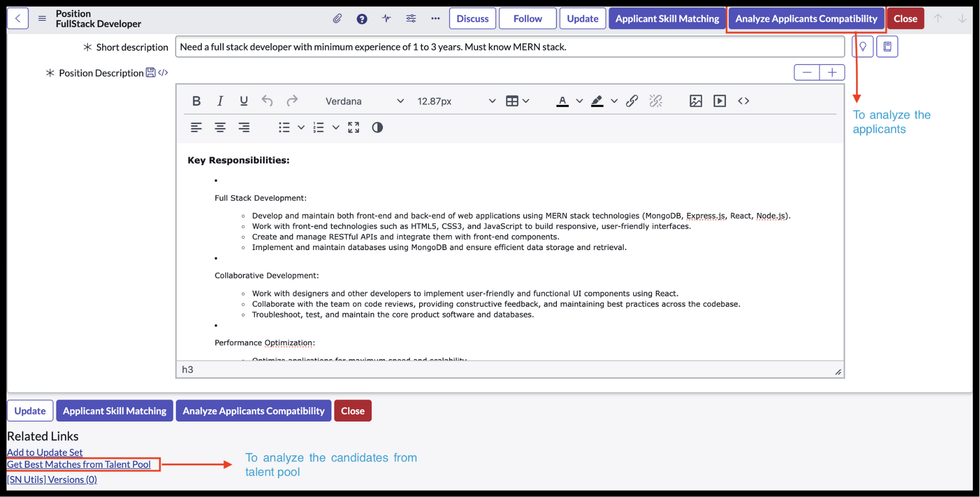The width and height of the screenshot is (980, 497).
Task: Expand numbered list style options
Action: click(336, 128)
